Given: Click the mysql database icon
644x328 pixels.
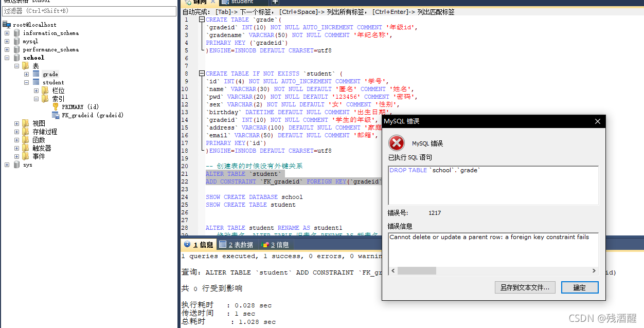Looking at the screenshot, I should click(x=17, y=41).
